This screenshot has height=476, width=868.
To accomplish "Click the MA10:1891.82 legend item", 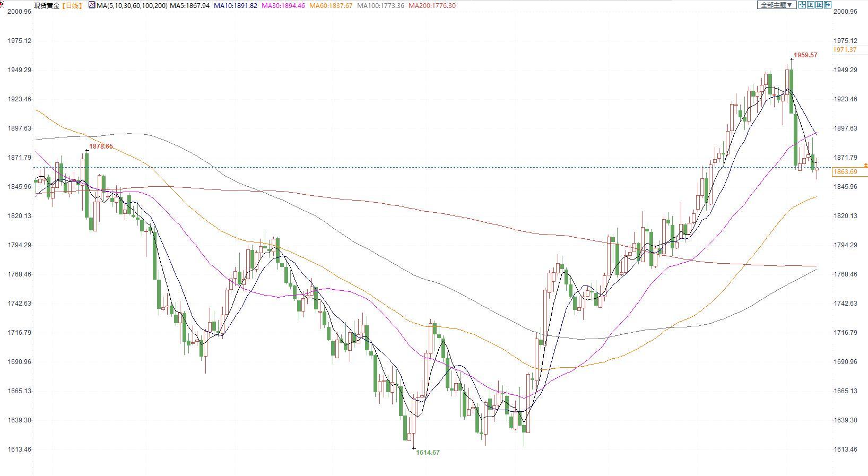I will coord(235,6).
